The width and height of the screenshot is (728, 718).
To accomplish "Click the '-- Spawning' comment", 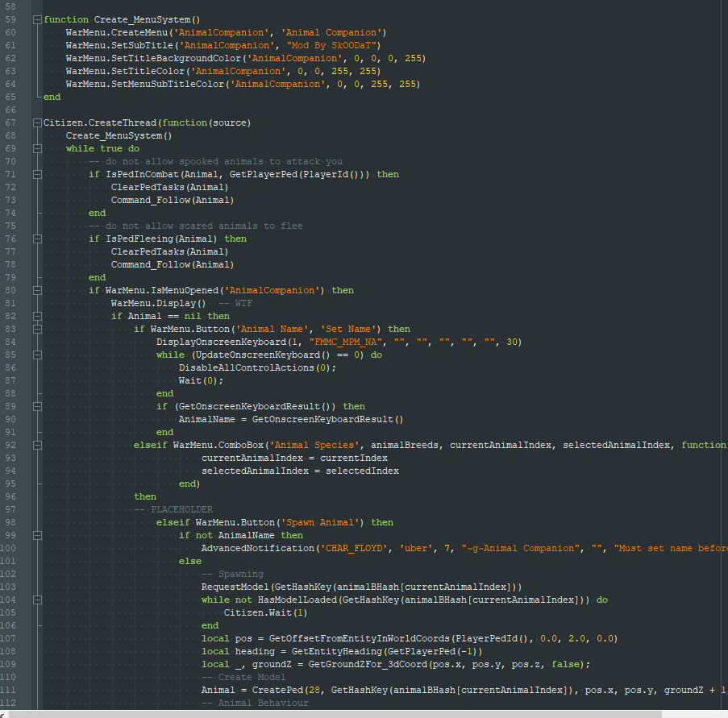I will click(232, 574).
